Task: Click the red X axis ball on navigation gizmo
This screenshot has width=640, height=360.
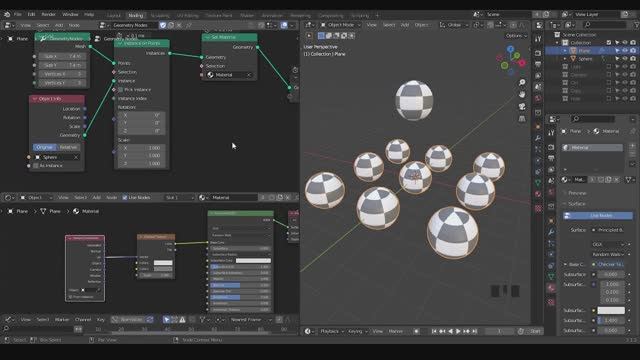Action: [x=522, y=63]
